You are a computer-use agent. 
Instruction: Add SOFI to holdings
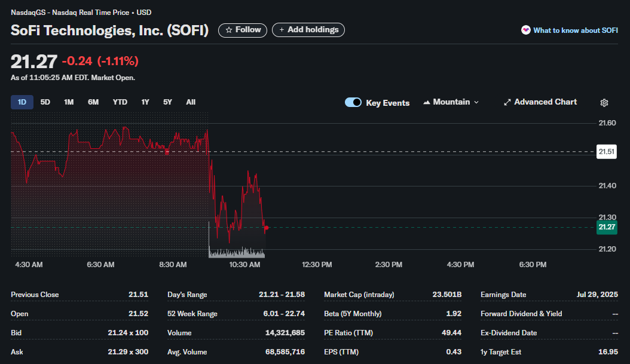(308, 30)
